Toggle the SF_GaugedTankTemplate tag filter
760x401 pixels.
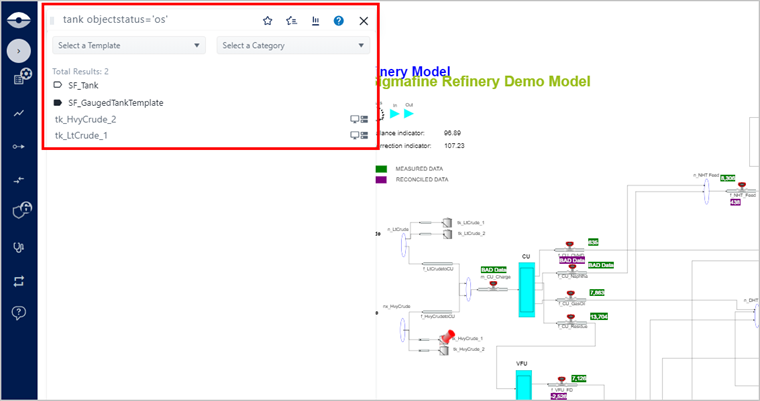[57, 102]
